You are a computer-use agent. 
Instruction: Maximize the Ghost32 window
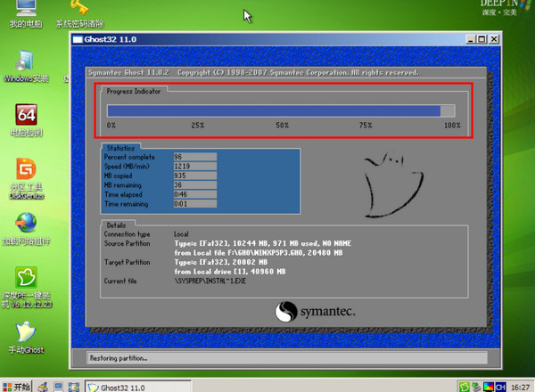pyautogui.click(x=481, y=39)
